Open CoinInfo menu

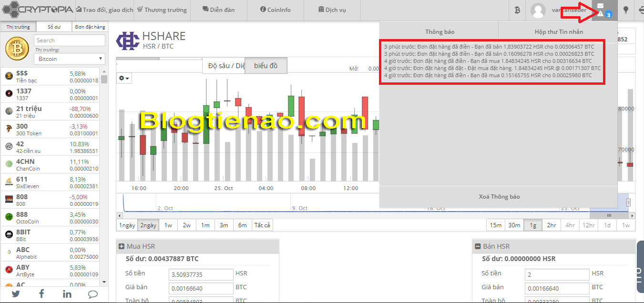coord(276,10)
